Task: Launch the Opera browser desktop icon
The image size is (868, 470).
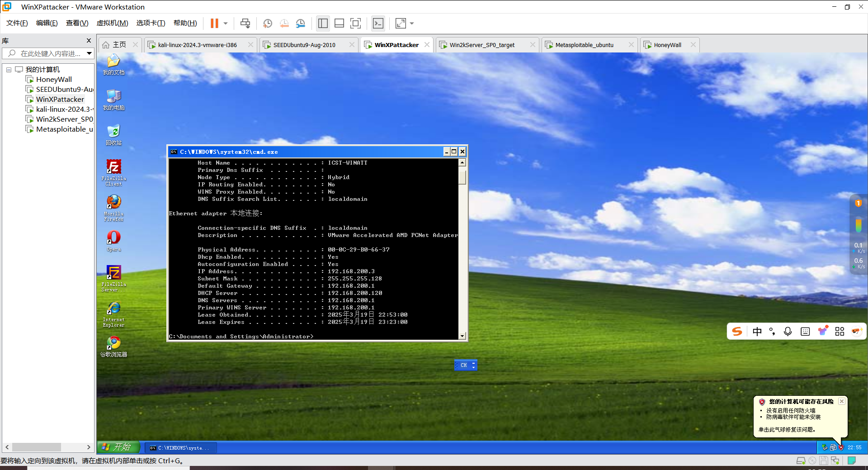Action: pos(113,241)
